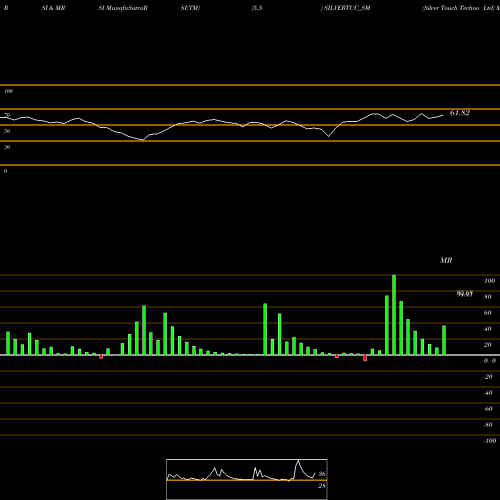Click the 30 level label on RSI axis
The image size is (500, 500).
point(7,147)
